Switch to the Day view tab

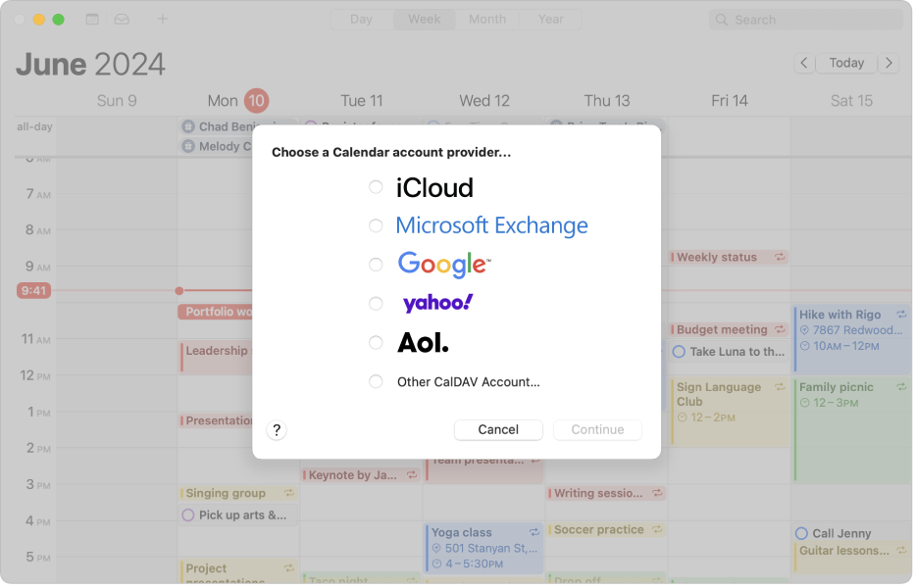tap(361, 19)
